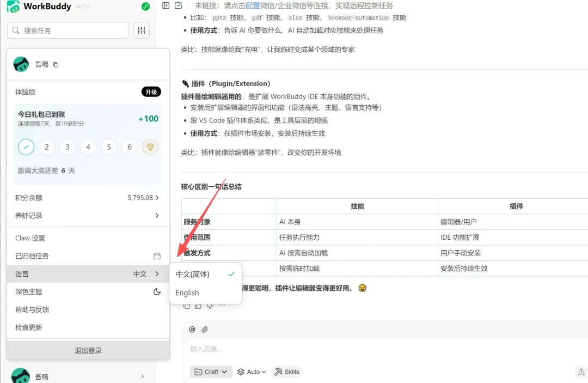Viewport: 588px width, 383px height.
Task: Click the 插件 table header
Action: pyautogui.click(x=516, y=206)
